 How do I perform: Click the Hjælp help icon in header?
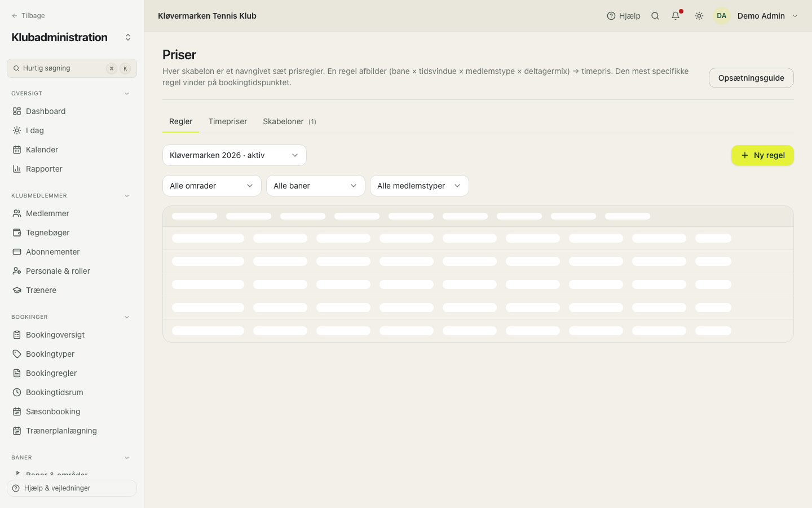click(x=624, y=16)
